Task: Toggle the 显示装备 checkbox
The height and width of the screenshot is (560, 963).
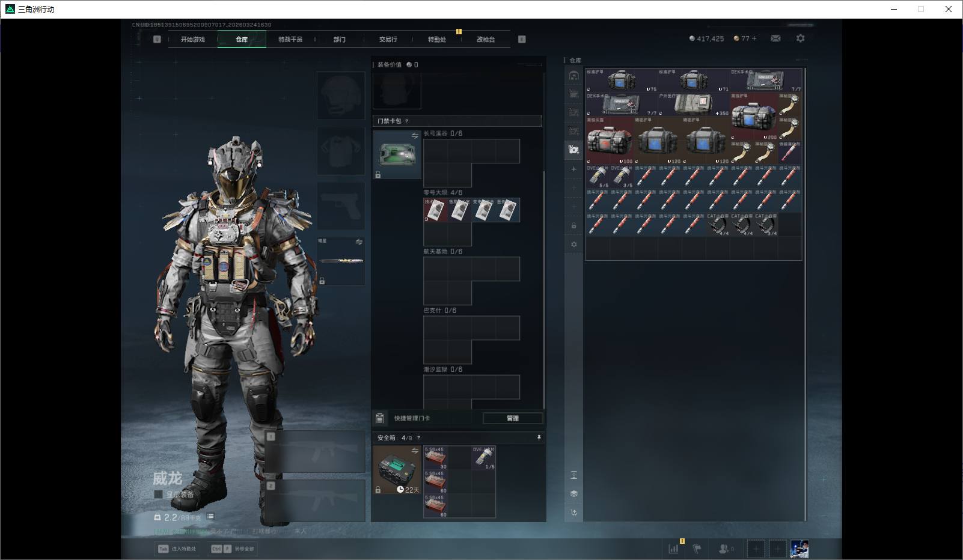Action: 159,494
